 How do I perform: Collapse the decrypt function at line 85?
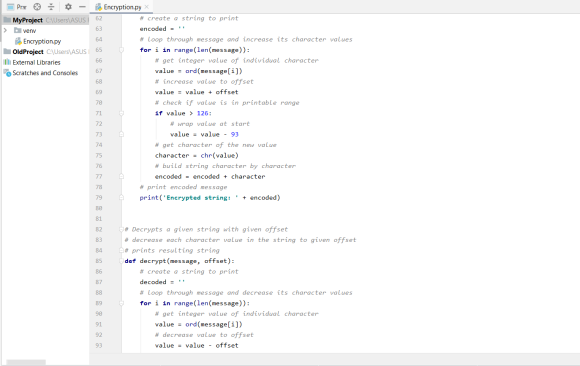click(x=121, y=261)
